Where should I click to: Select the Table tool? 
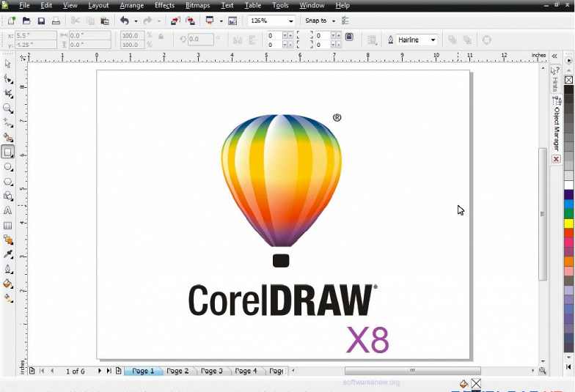pos(7,226)
